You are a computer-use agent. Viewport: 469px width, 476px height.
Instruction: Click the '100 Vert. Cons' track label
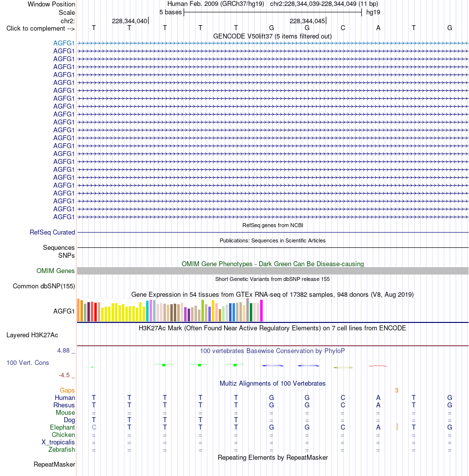[x=28, y=363]
